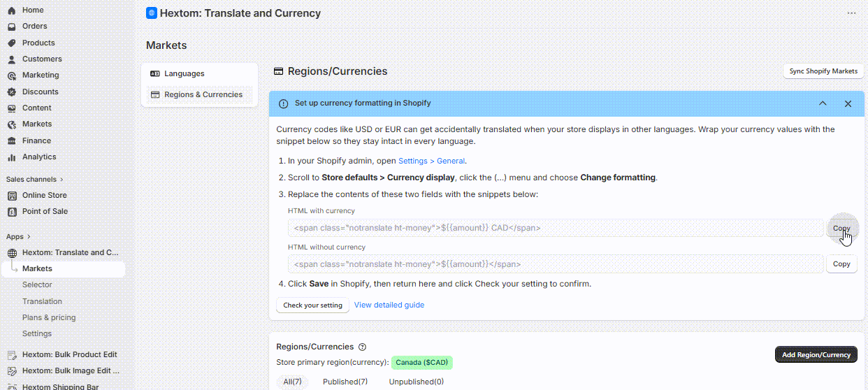Expand the Apps section
This screenshot has width=868, height=390.
[x=19, y=236]
